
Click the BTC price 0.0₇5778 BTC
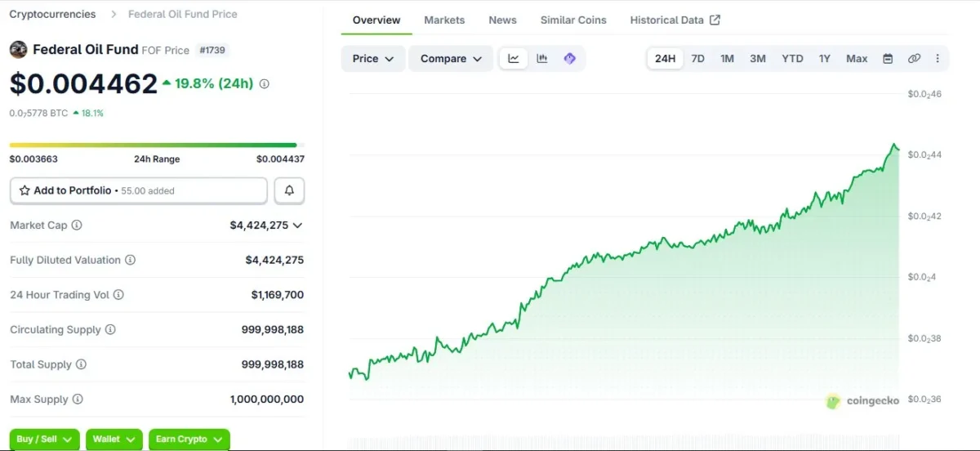click(38, 113)
